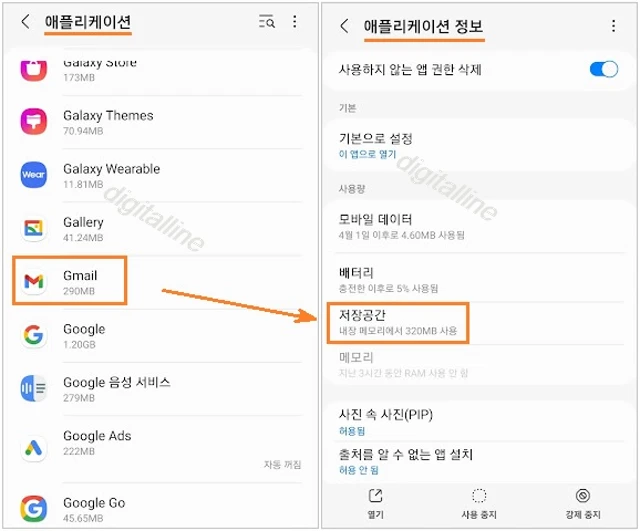Viewport: 640px width, 531px height.
Task: Toggle 사용하지 않는 앱 권한 삭제 switch
Action: click(604, 69)
